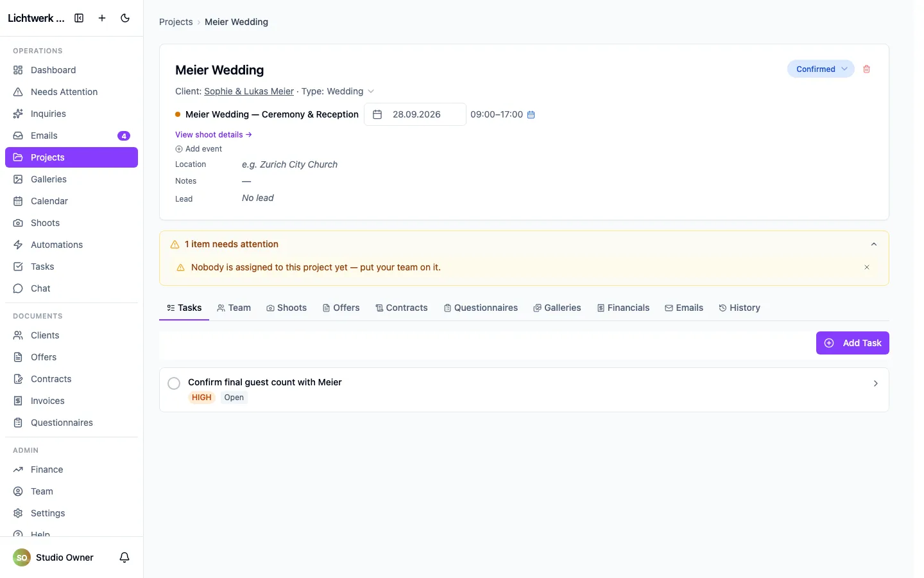The height and width of the screenshot is (578, 924).
Task: Click the 'No lead' value
Action: (x=257, y=198)
